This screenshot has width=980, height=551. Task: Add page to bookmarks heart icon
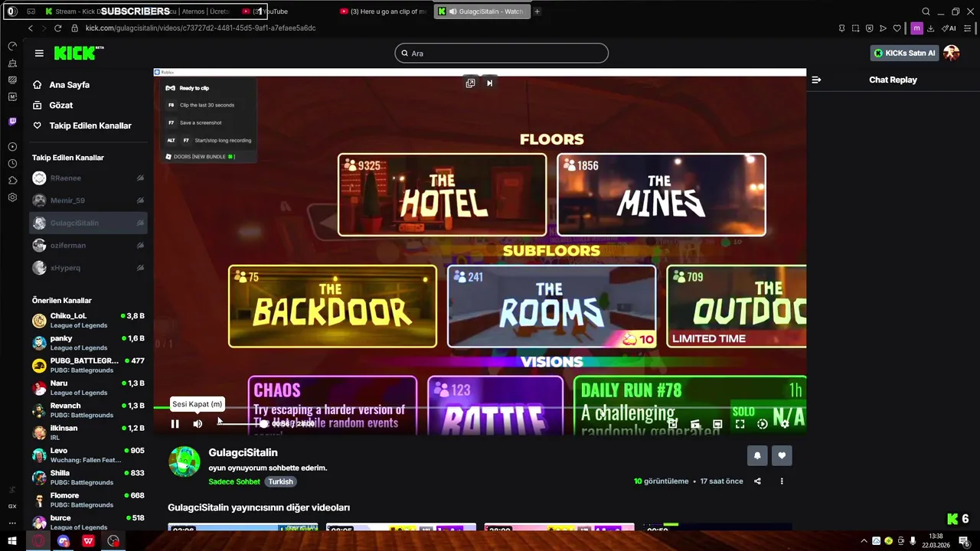pyautogui.click(x=897, y=28)
